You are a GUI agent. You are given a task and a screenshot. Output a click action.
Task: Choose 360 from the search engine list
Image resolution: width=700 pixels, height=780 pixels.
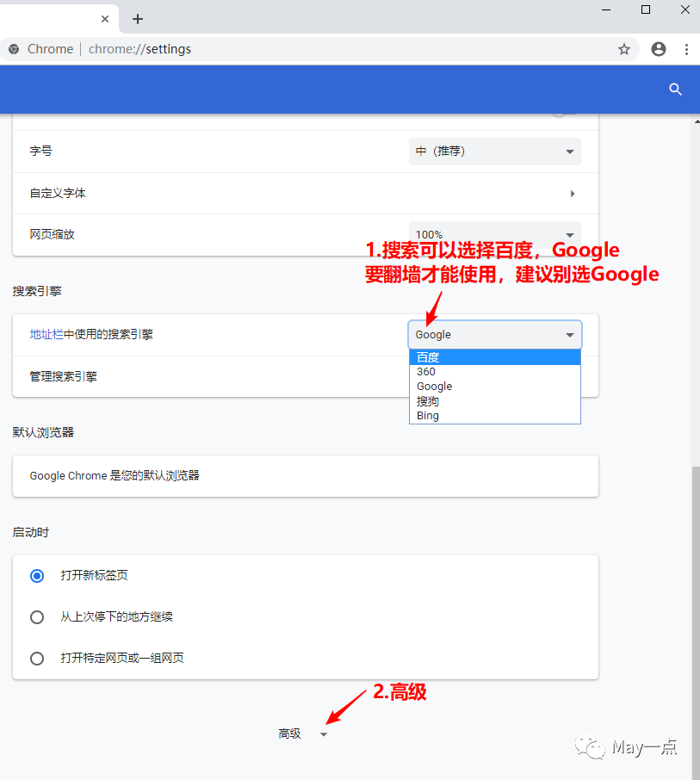tap(494, 372)
